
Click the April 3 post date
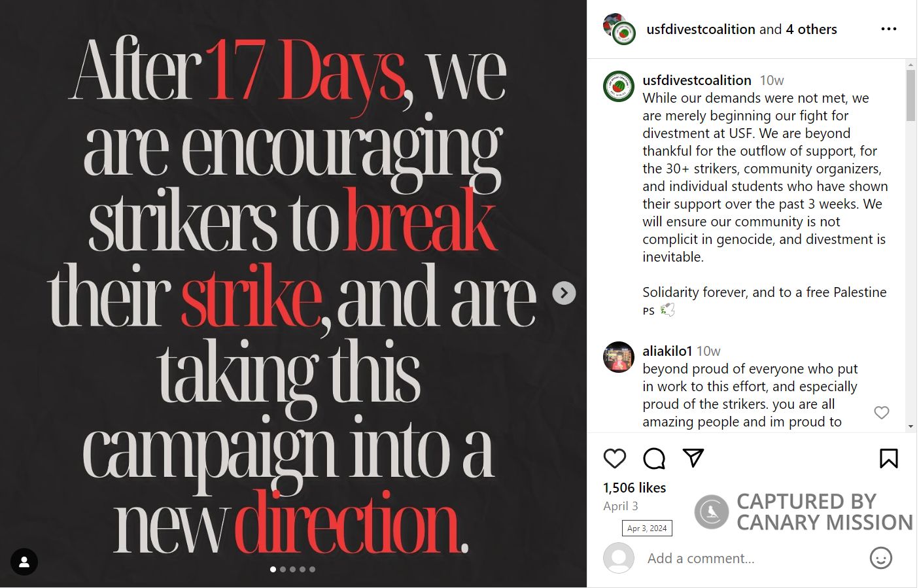[621, 506]
